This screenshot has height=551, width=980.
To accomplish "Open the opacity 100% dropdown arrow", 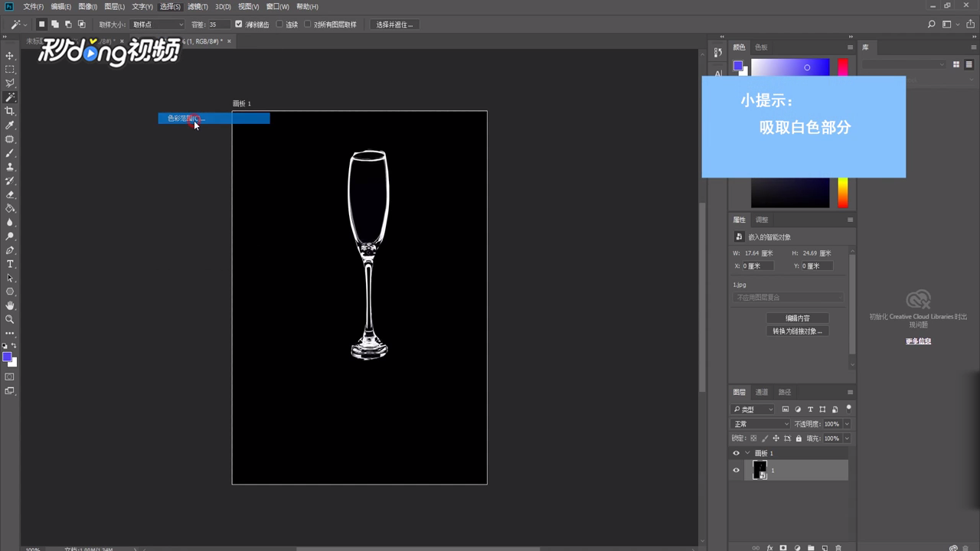I will click(x=846, y=424).
